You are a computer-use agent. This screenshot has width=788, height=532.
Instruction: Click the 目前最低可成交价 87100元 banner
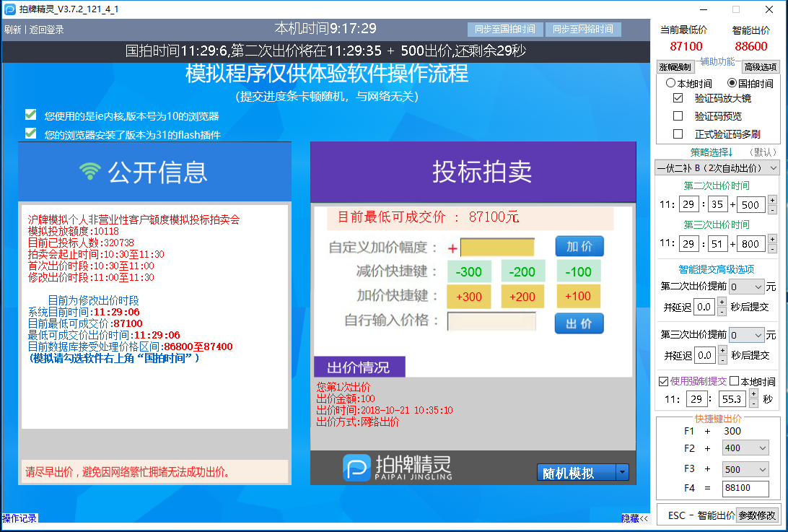tap(470, 218)
